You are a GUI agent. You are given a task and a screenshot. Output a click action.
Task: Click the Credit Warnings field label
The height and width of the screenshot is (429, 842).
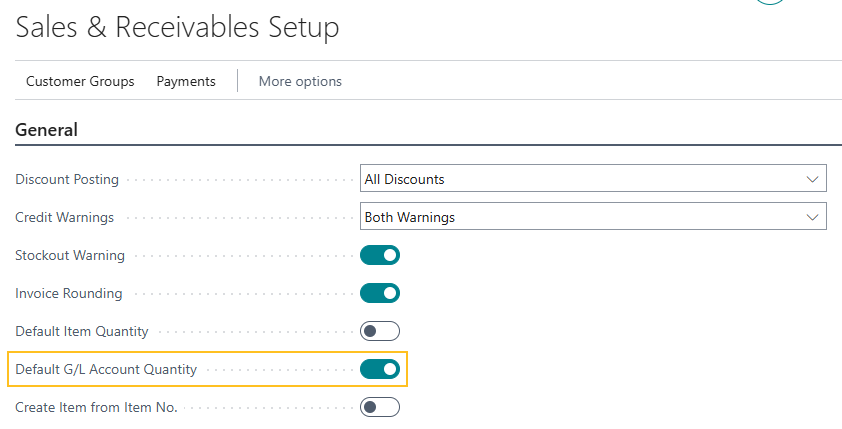tap(65, 217)
